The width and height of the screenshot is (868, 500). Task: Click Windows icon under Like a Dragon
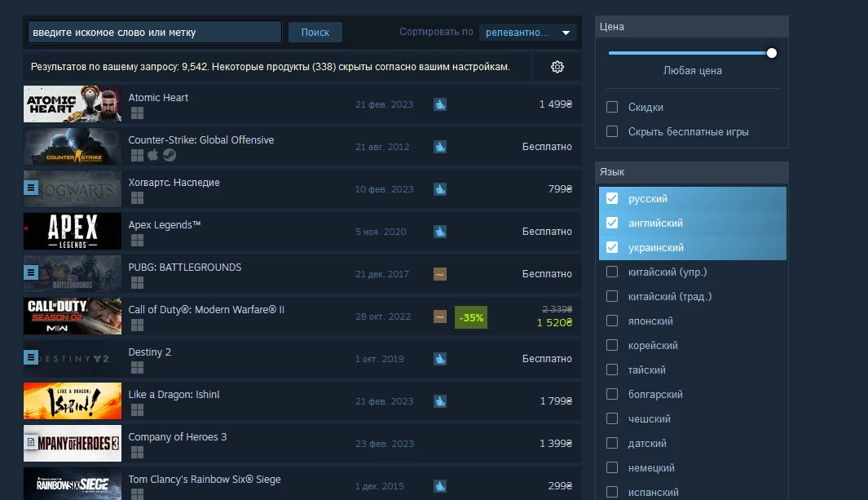(137, 410)
